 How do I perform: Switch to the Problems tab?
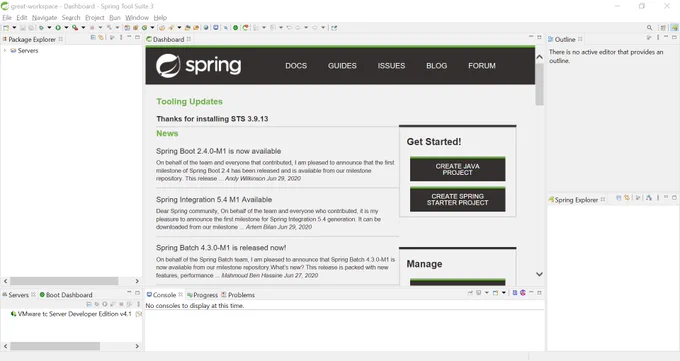click(238, 295)
